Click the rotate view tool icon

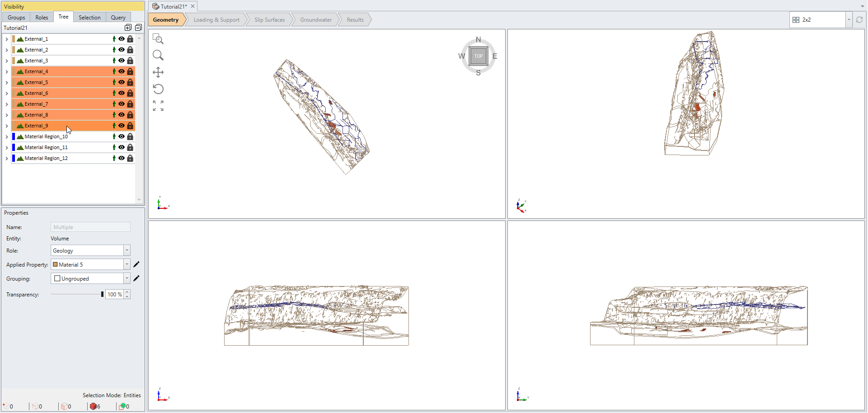(x=158, y=89)
